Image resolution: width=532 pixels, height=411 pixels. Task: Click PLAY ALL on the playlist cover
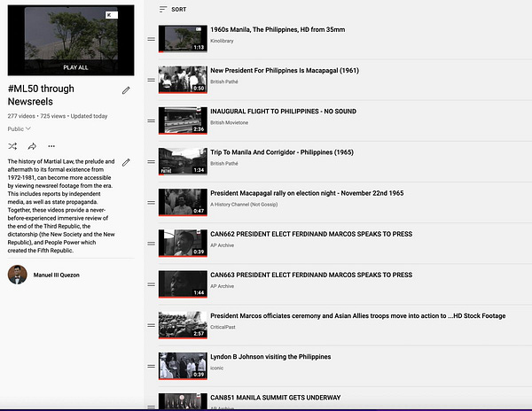[75, 67]
